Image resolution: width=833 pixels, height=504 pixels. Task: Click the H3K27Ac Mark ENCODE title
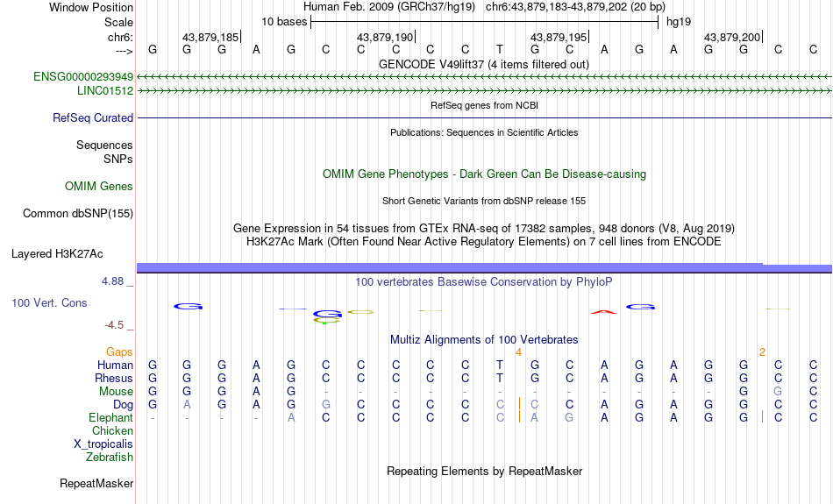484,242
